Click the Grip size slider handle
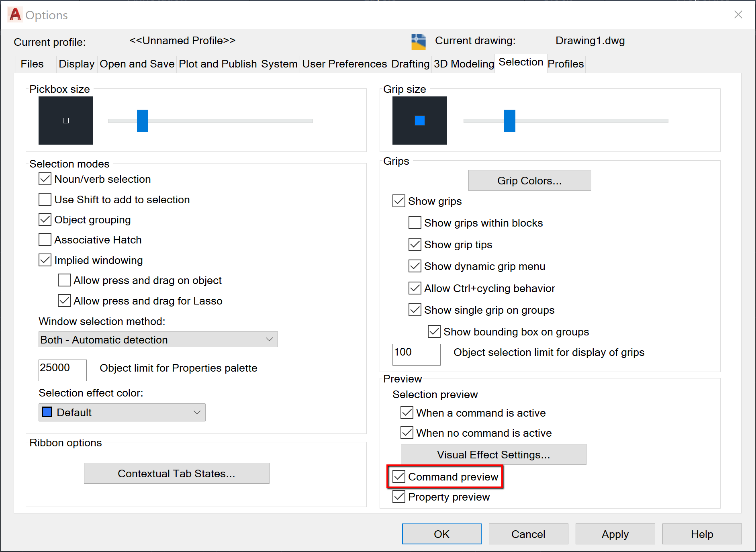 (x=509, y=121)
